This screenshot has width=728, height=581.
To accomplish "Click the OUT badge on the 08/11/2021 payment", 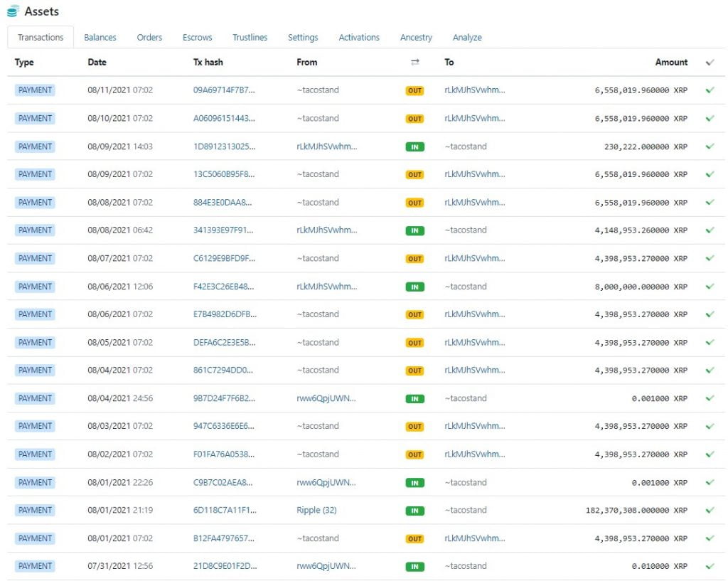I will (x=414, y=90).
